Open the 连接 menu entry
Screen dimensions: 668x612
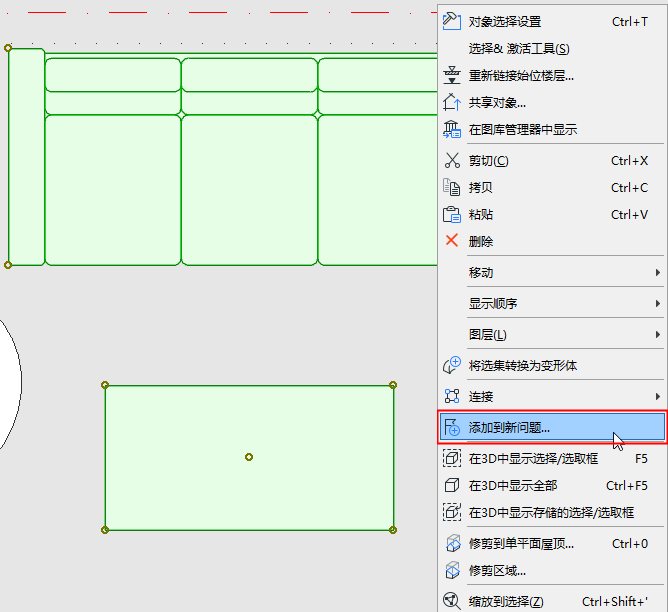click(552, 397)
